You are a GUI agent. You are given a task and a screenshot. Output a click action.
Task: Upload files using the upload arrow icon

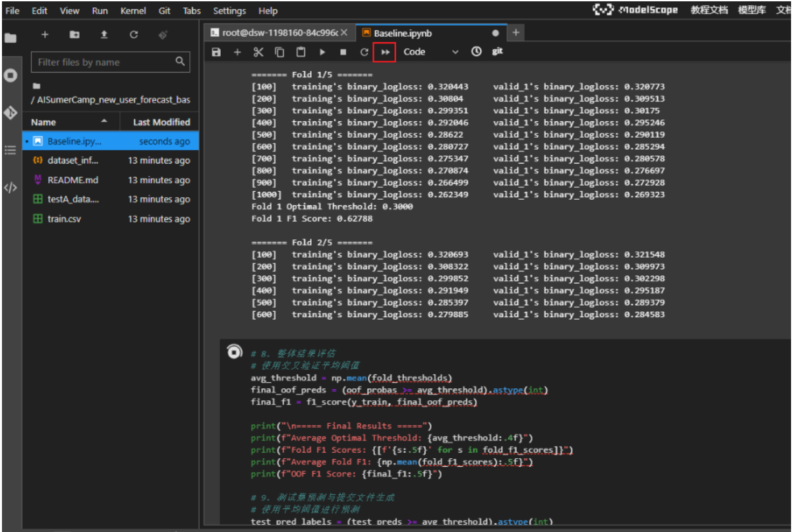click(x=104, y=35)
